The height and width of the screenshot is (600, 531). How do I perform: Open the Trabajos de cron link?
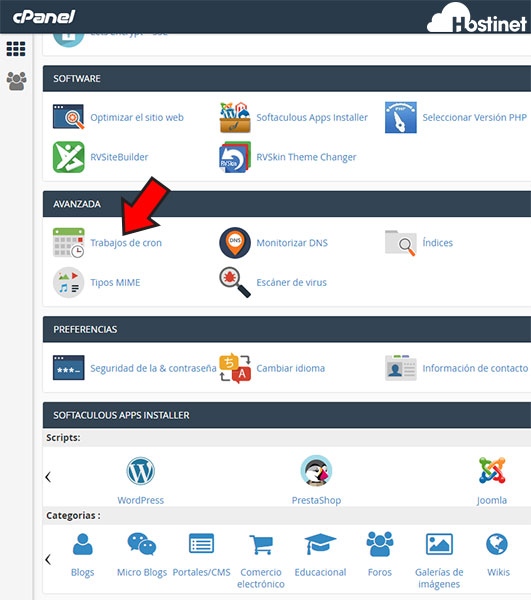[x=126, y=243]
